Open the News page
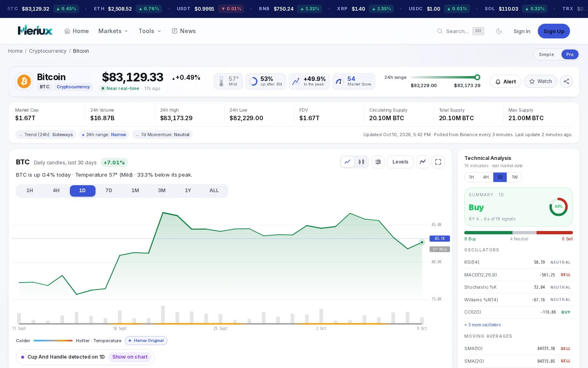The height and width of the screenshot is (368, 588). pos(184,31)
